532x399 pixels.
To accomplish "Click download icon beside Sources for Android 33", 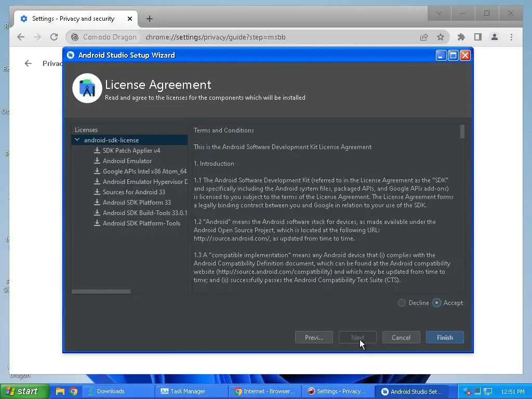I will [x=97, y=192].
